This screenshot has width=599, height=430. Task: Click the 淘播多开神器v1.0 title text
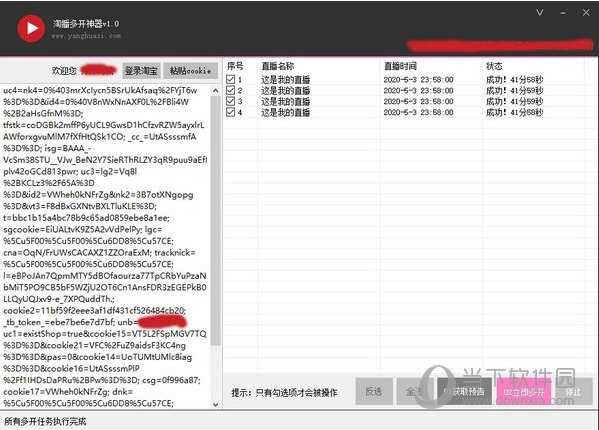(x=86, y=24)
